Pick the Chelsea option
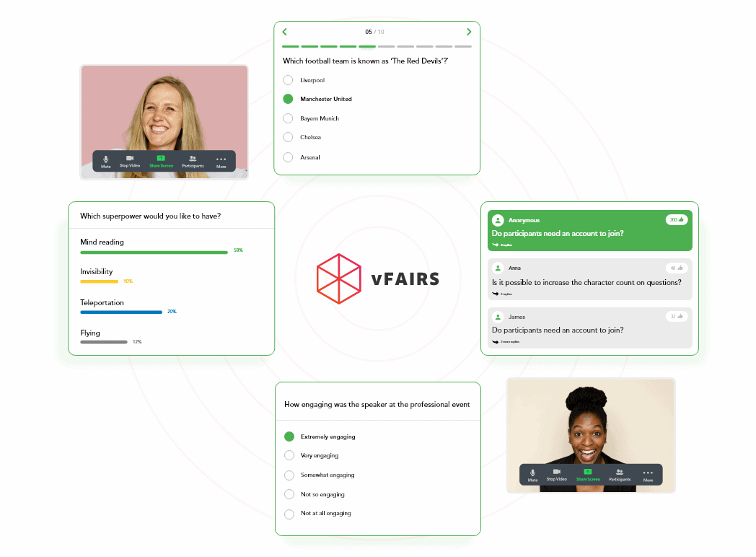 click(x=288, y=137)
